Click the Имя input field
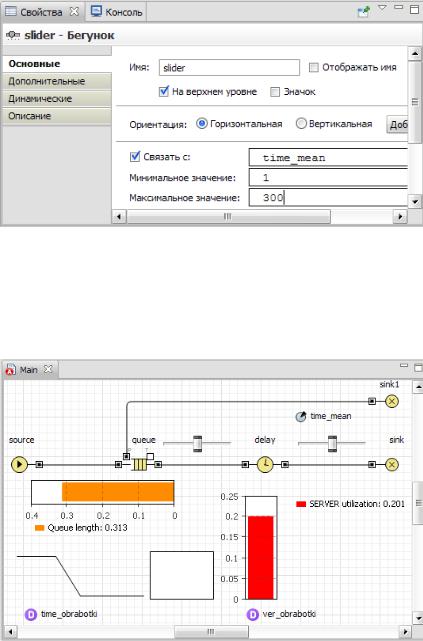 [229, 67]
